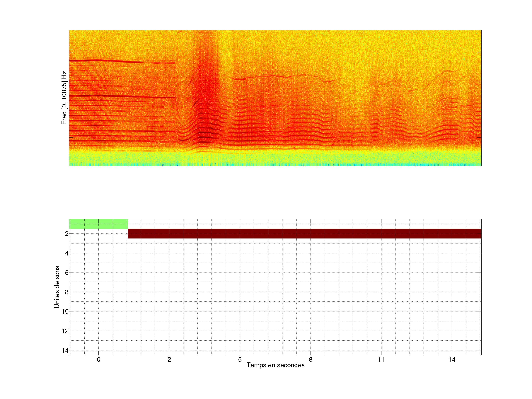Click the green sound-unit bar
Image resolution: width=532 pixels, height=399 pixels.
[98, 224]
